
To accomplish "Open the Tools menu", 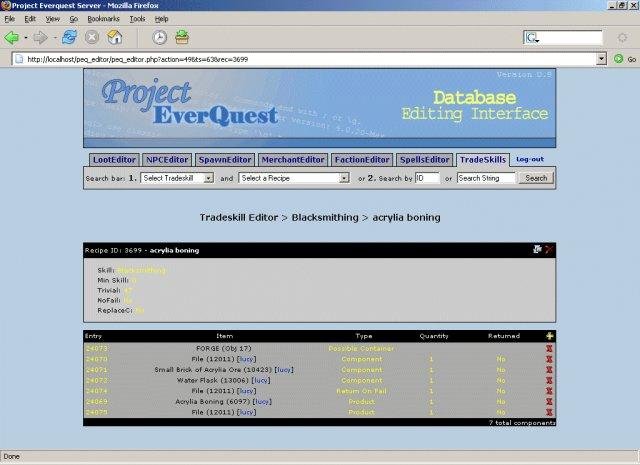I will tap(137, 19).
